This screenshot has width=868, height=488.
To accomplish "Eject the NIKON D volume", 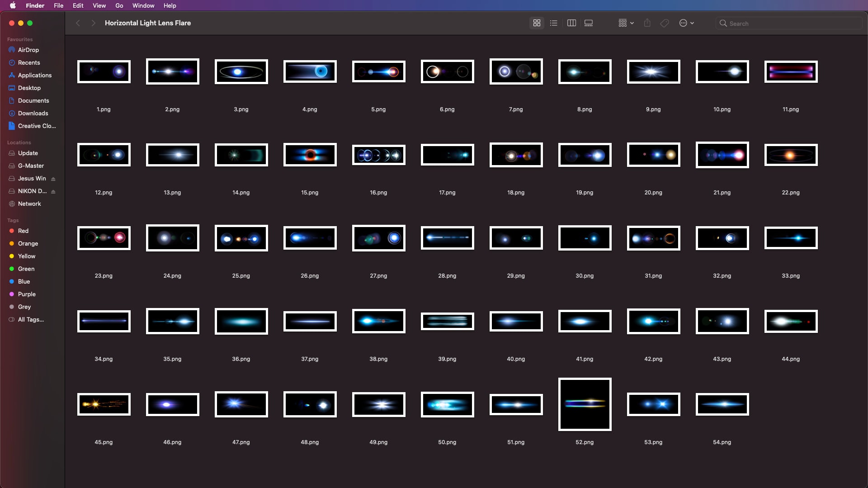I will (x=53, y=191).
